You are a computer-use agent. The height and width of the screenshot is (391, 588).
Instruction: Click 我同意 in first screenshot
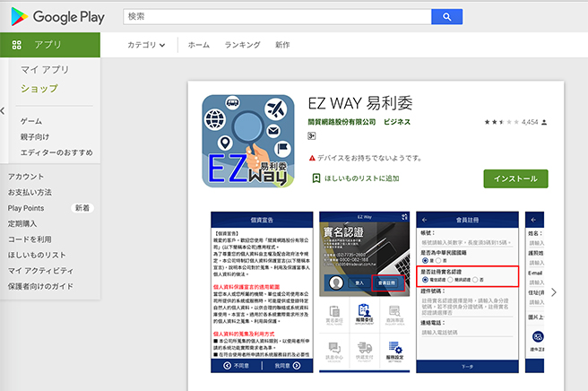click(287, 366)
